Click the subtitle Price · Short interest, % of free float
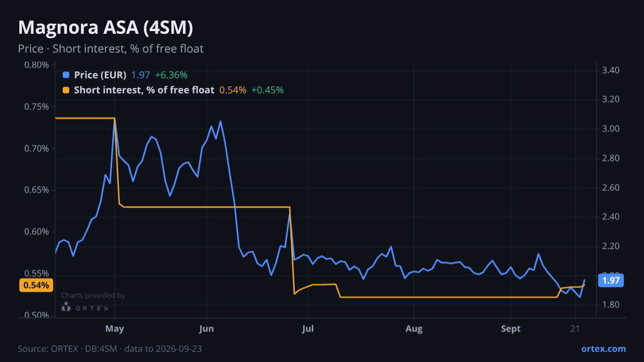The height and width of the screenshot is (362, 644). pyautogui.click(x=111, y=49)
